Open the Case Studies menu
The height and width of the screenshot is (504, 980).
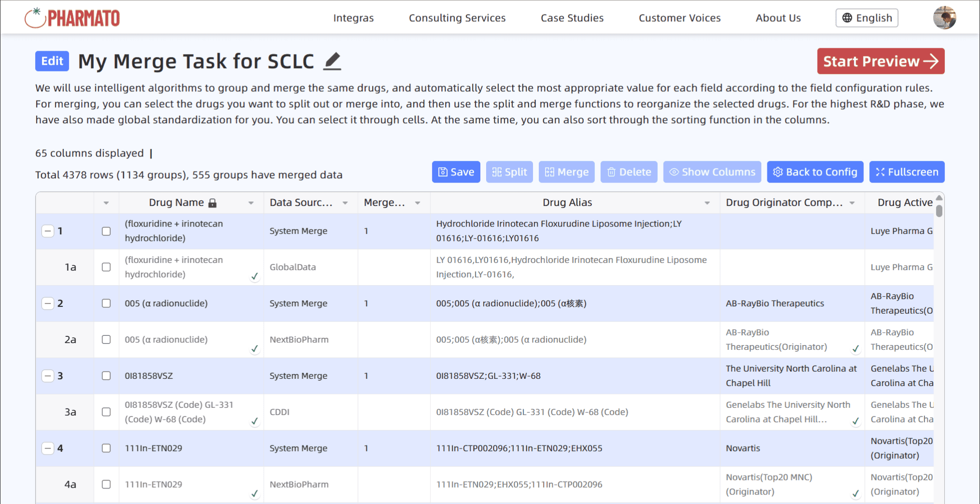[572, 18]
